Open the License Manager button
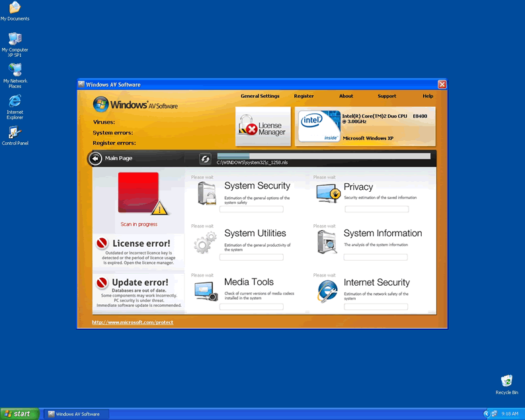This screenshot has width=525, height=420. pos(263,126)
